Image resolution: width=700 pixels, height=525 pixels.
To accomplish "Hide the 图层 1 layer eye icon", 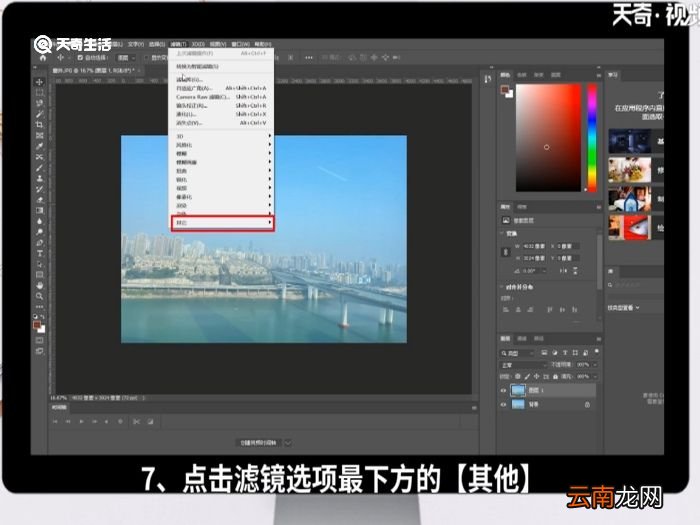I will pyautogui.click(x=504, y=391).
